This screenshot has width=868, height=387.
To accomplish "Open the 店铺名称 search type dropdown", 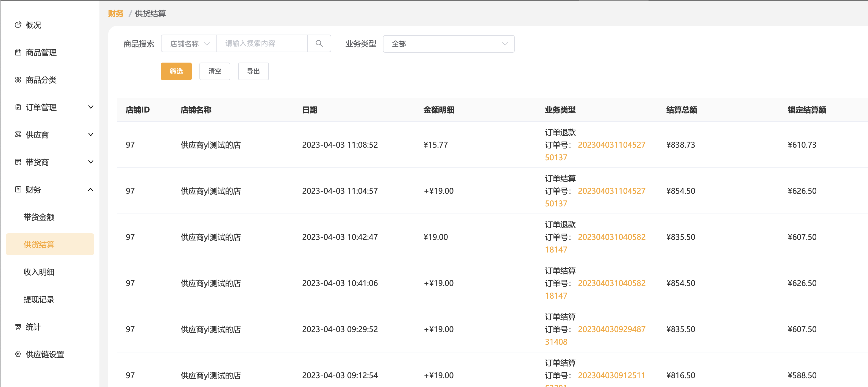I will [189, 44].
